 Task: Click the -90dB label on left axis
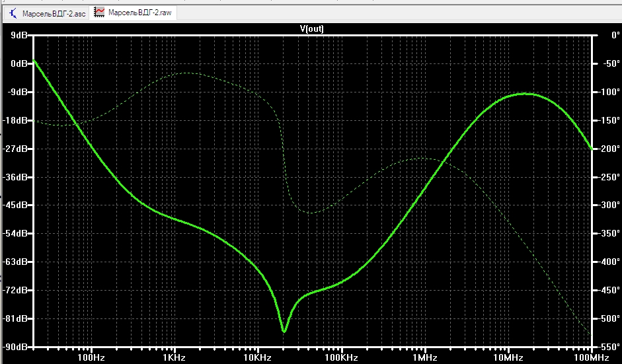(15, 347)
